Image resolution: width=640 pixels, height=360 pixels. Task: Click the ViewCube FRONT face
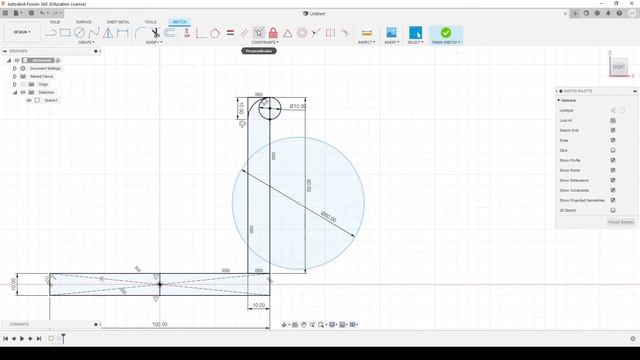619,67
